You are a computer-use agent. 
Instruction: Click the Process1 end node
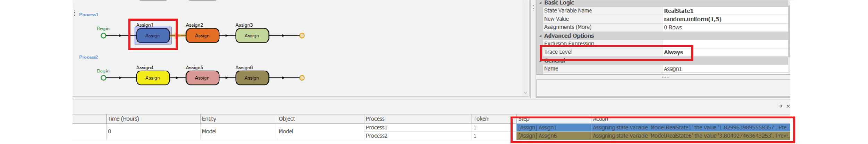tap(302, 36)
